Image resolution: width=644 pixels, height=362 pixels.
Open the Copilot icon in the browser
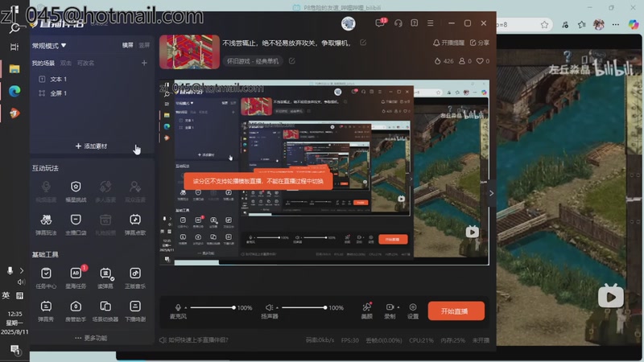pos(634,25)
